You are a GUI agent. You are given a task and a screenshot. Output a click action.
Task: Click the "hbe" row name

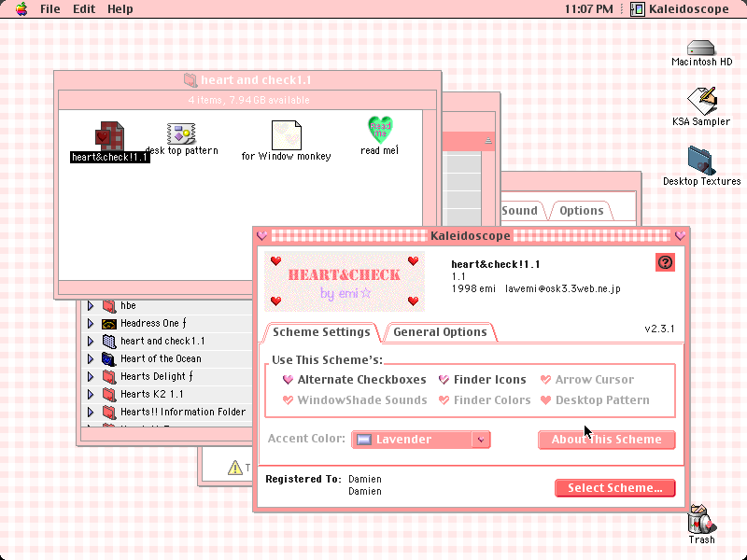[x=128, y=306]
